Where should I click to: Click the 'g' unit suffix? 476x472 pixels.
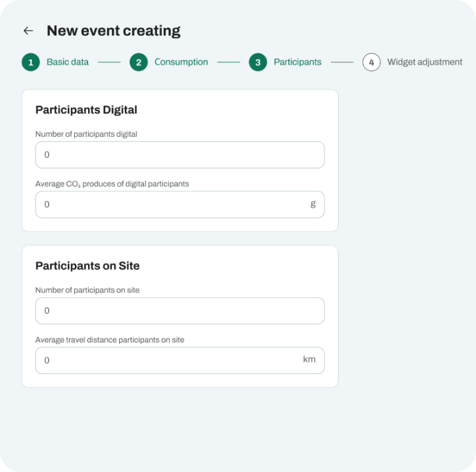tap(313, 204)
